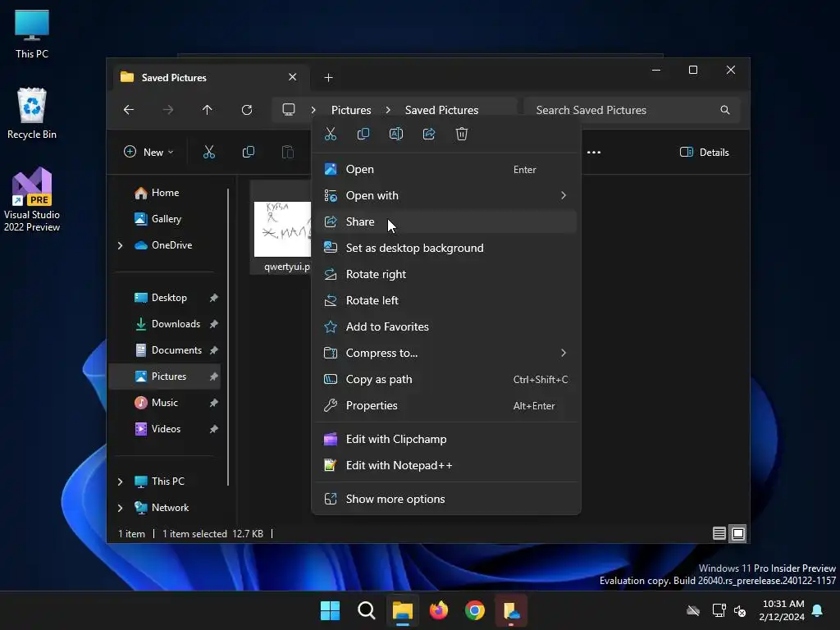Switch to details list view in the status bar

pos(719,533)
